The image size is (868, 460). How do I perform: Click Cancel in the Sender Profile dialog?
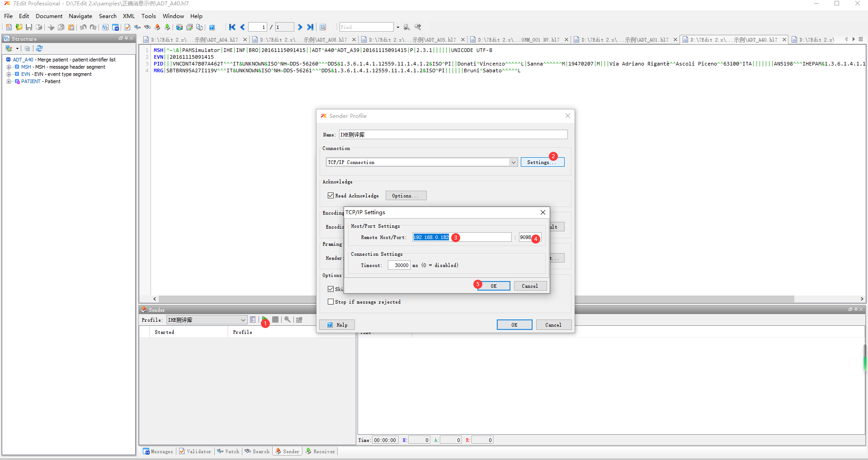[553, 325]
